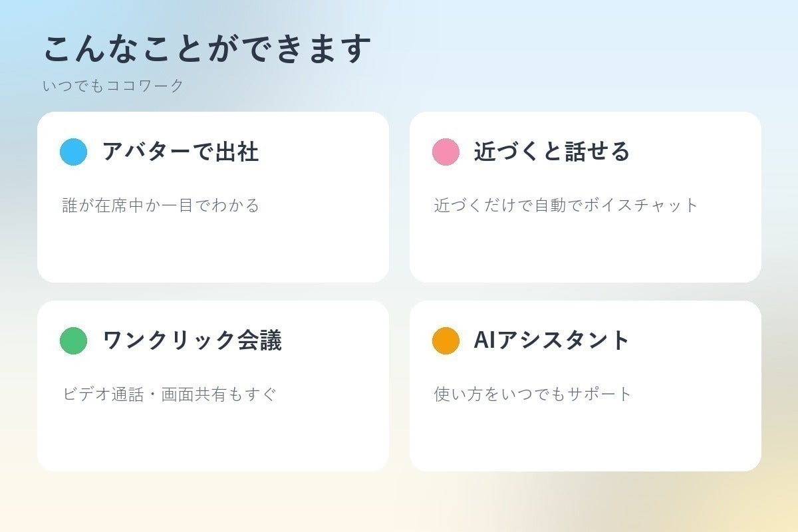Click the green dot beside ワンクリック会議
The width and height of the screenshot is (798, 532).
73,340
